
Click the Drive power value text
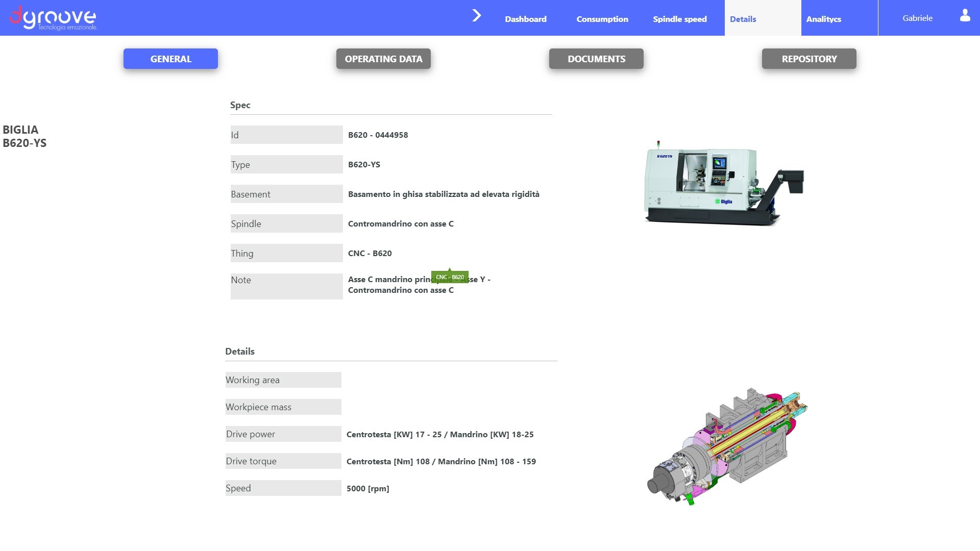440,434
